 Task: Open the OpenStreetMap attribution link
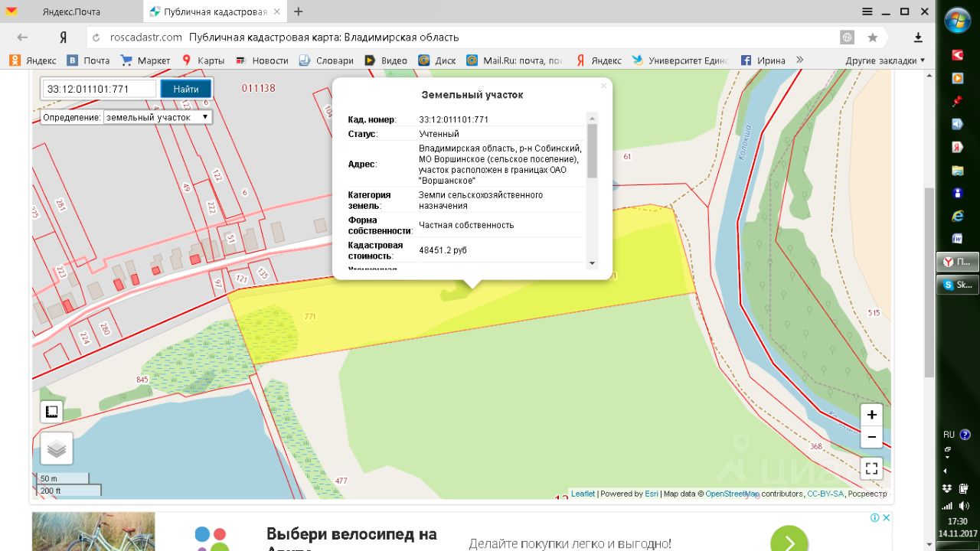[732, 494]
